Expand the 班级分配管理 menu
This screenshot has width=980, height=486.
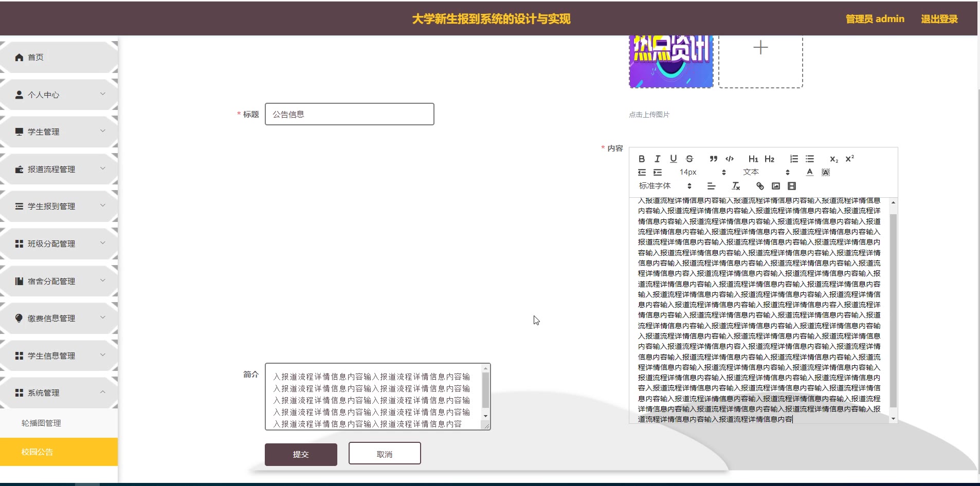pos(59,244)
